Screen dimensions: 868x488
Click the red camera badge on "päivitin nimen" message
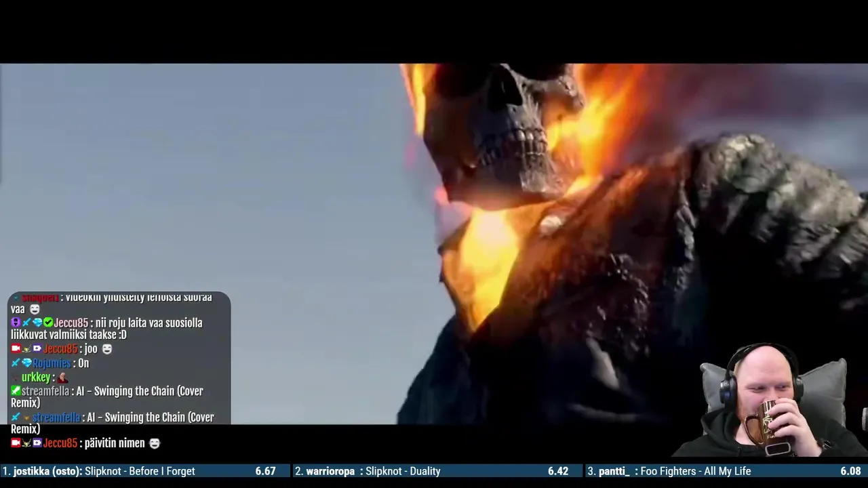[16, 443]
